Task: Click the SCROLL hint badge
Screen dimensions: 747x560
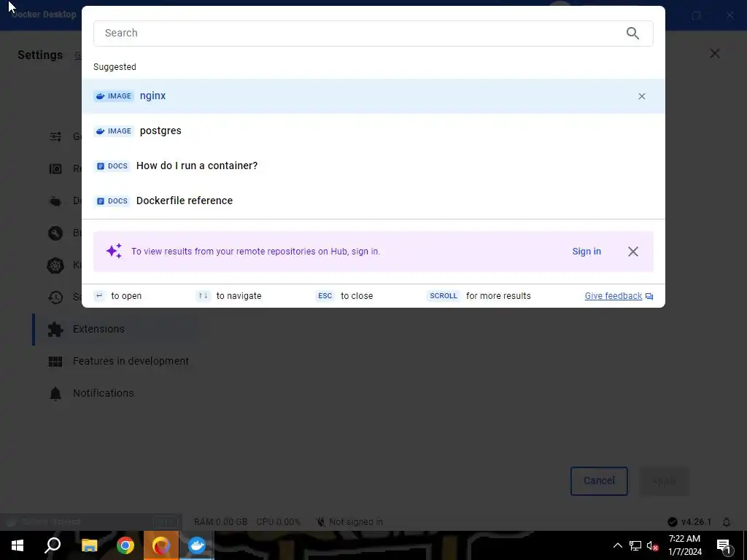Action: pyautogui.click(x=443, y=296)
